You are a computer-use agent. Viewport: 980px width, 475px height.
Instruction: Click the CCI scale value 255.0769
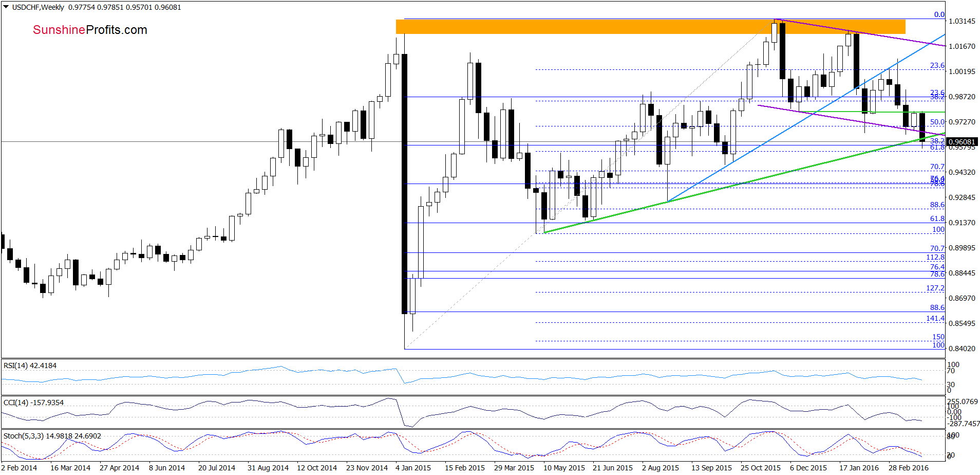963,401
